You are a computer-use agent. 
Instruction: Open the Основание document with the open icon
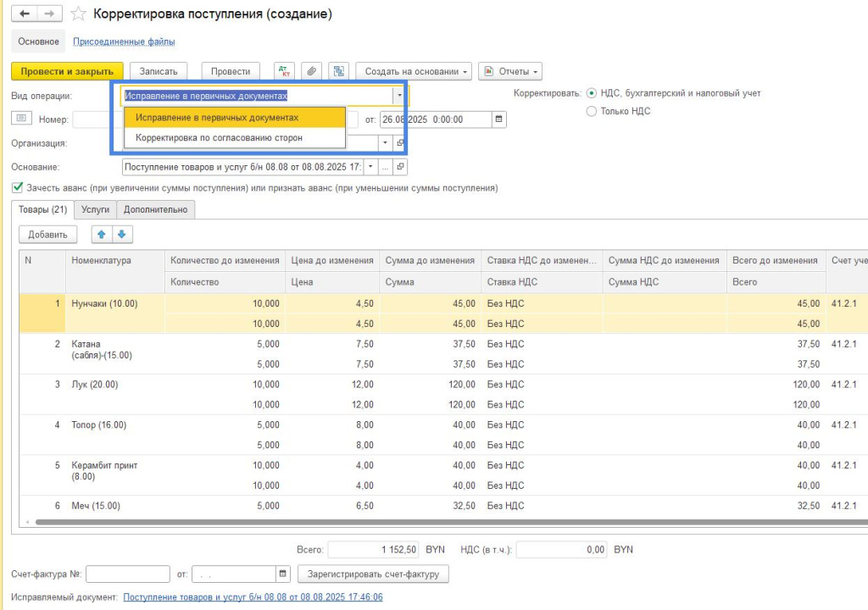point(401,167)
